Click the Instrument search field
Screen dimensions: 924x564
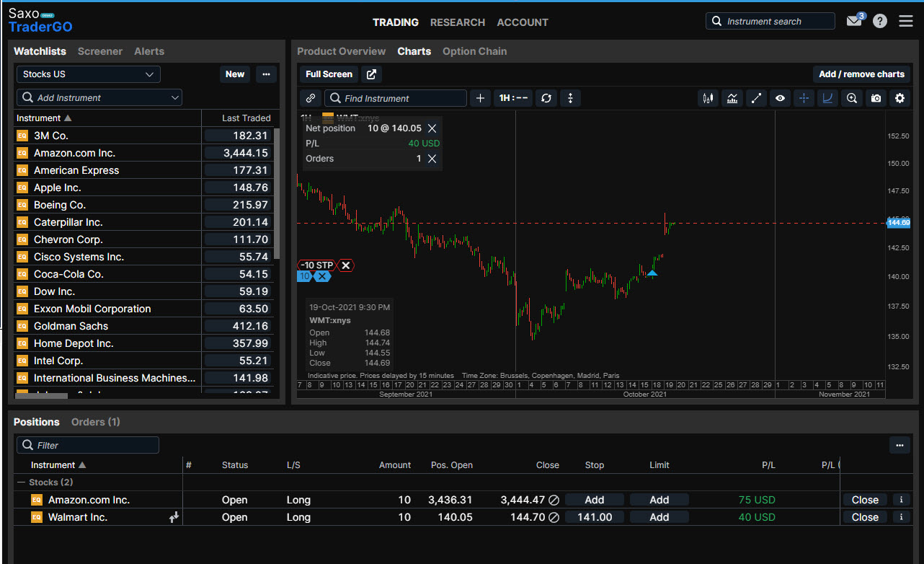pos(771,21)
